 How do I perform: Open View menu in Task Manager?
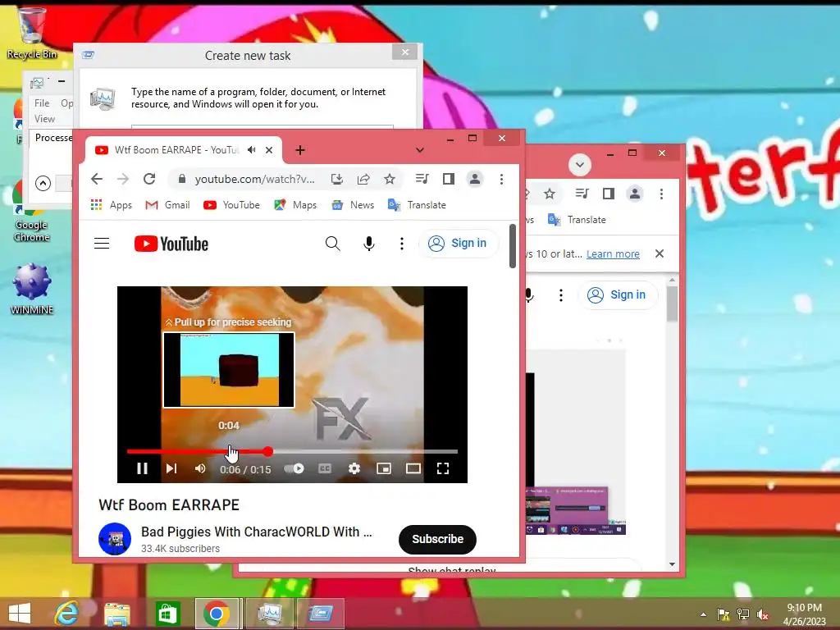coord(44,119)
